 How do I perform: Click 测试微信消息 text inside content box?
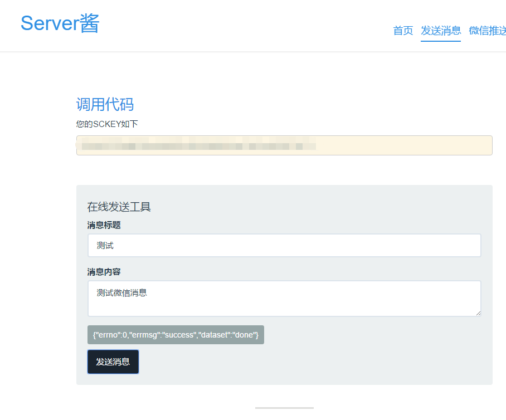pyautogui.click(x=121, y=292)
